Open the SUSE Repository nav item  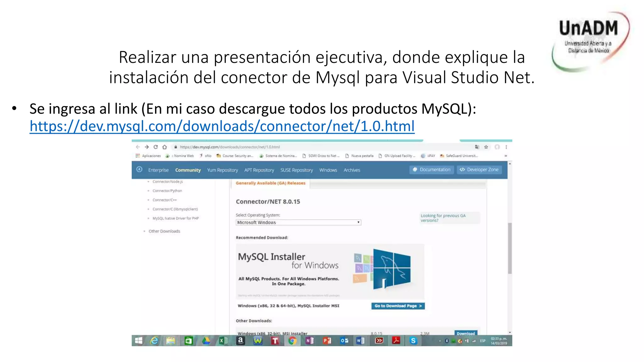(x=297, y=170)
